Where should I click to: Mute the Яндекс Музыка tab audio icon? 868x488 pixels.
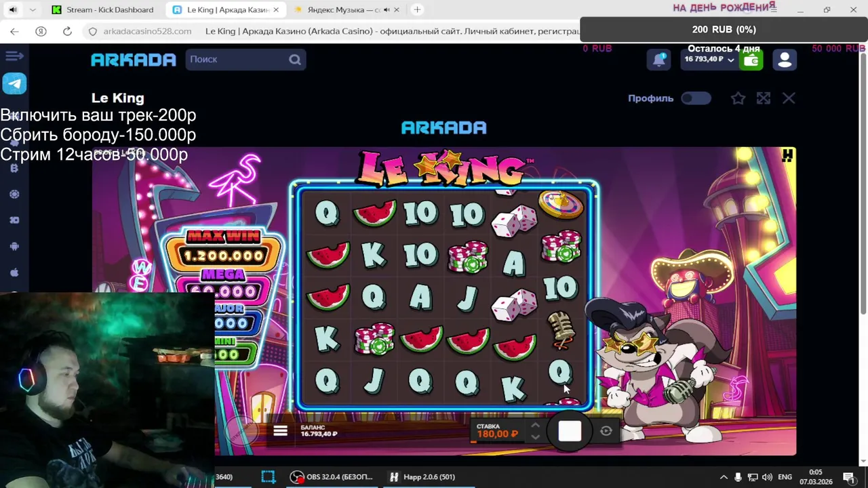tap(385, 9)
